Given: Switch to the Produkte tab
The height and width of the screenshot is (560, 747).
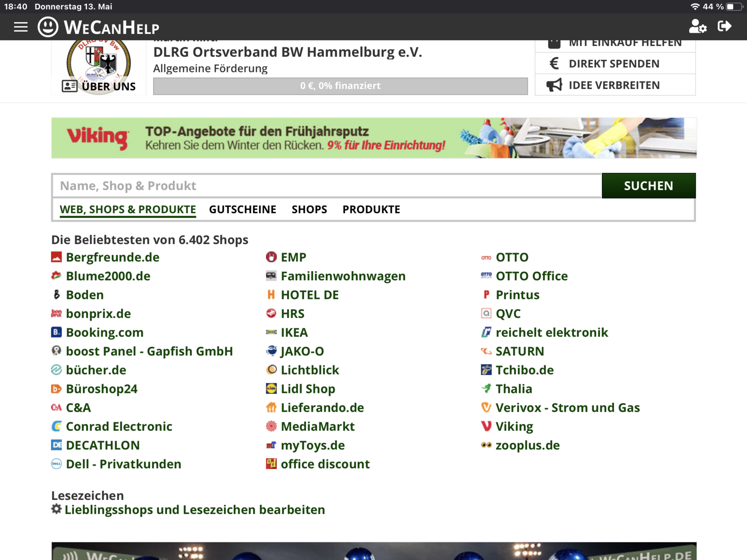Looking at the screenshot, I should [371, 209].
